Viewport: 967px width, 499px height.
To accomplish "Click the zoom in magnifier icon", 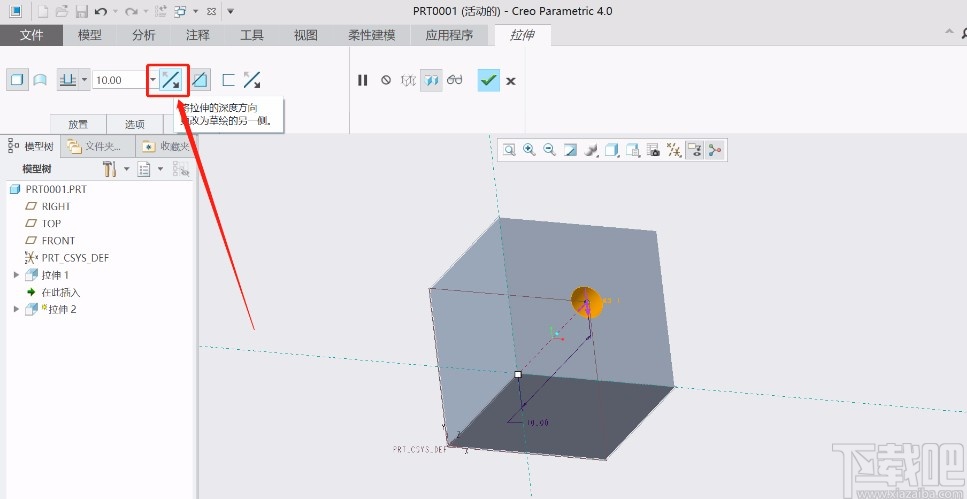I will (x=529, y=150).
